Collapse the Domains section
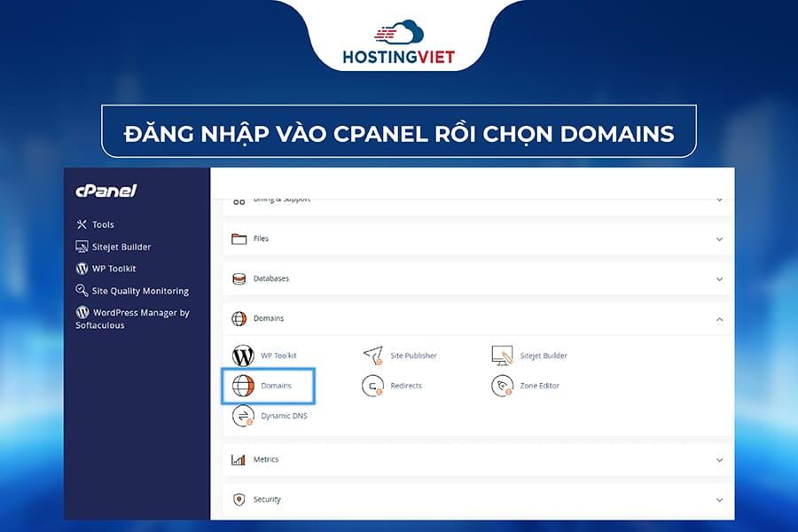The width and height of the screenshot is (798, 532). click(720, 317)
